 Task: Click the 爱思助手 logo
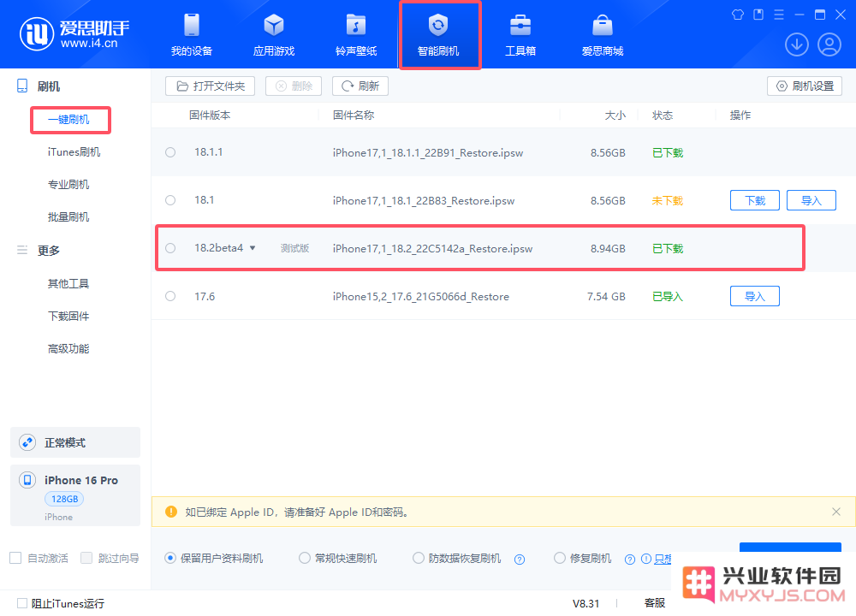coord(74,34)
